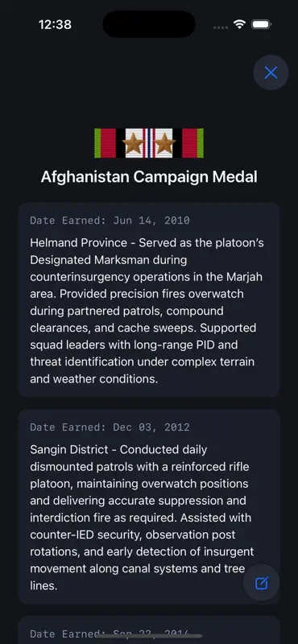Screen dimensions: 298x644
Task: Tap the right bronze star on ribbon
Action: point(165,143)
